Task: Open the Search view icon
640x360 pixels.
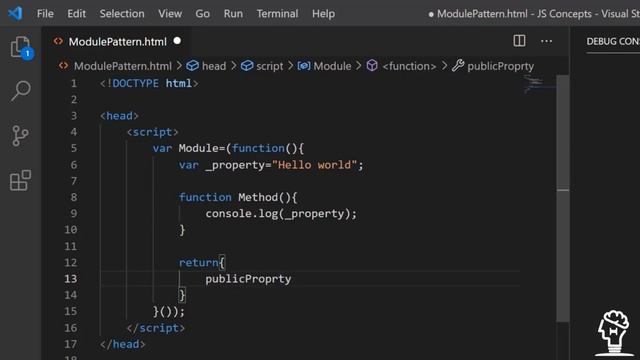Action: [20, 91]
